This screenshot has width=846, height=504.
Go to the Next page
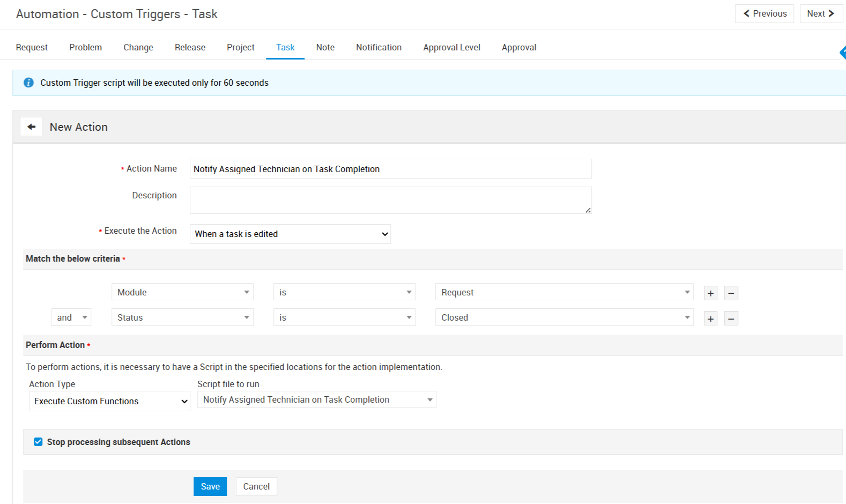[820, 14]
